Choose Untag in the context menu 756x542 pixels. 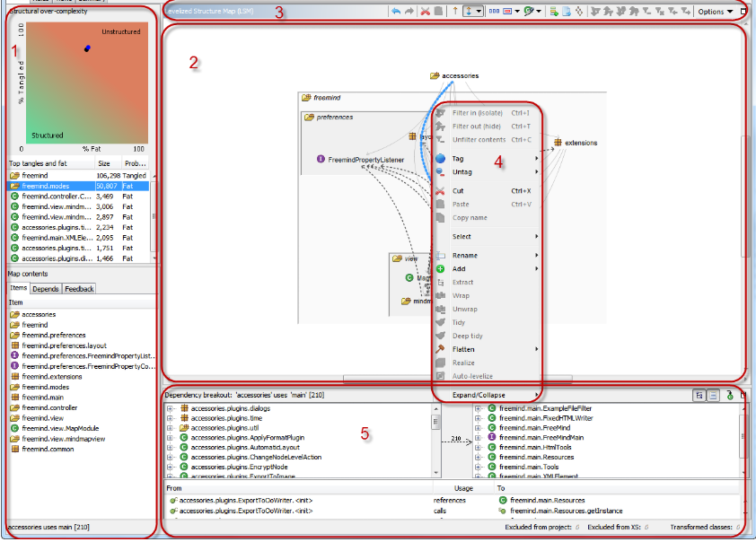pos(487,172)
